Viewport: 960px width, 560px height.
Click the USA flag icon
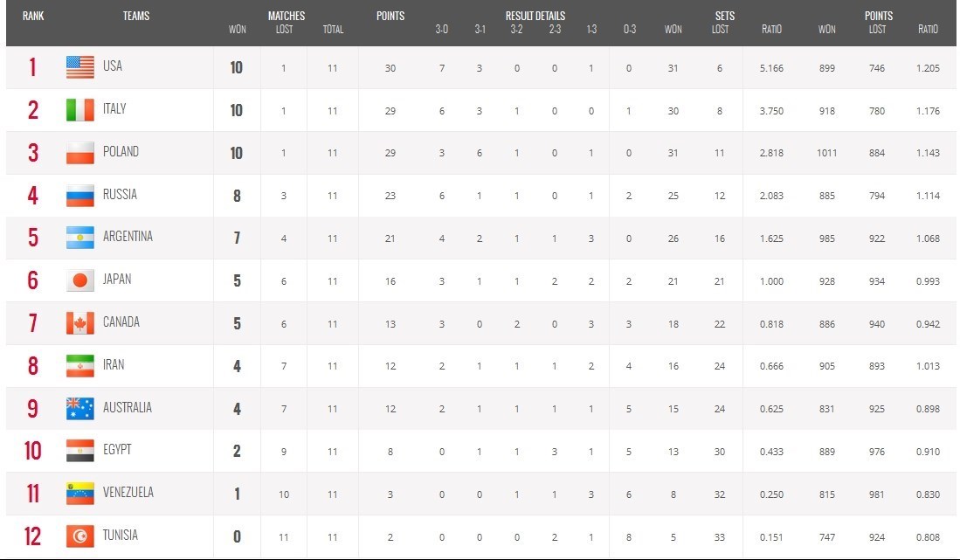pyautogui.click(x=79, y=67)
